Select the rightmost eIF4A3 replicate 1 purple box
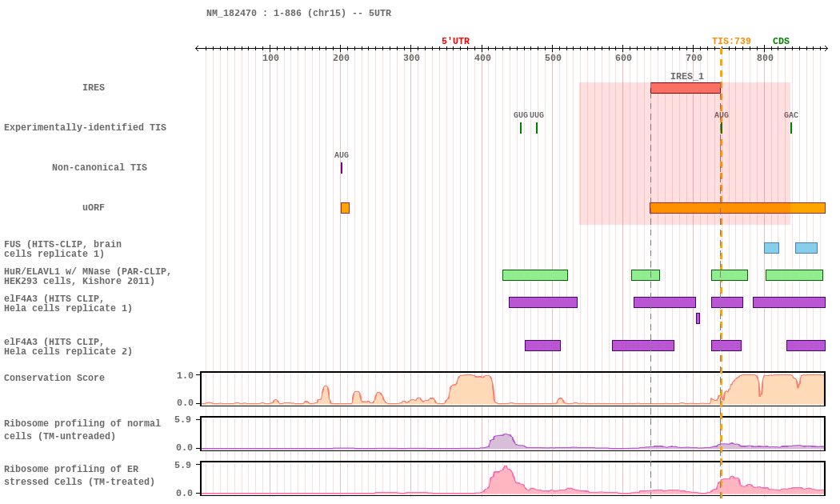Screen dimensions: 840x504 (789, 302)
